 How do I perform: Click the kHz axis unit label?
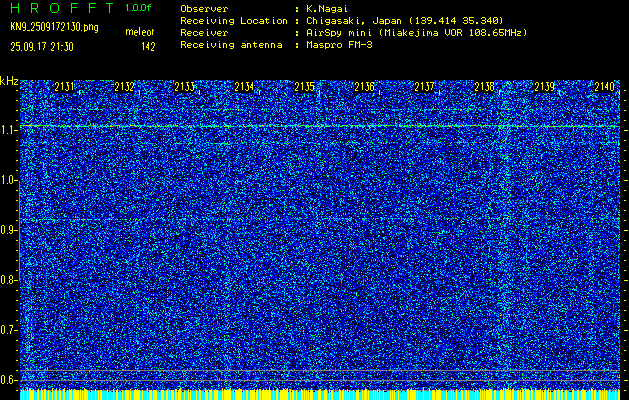click(9, 81)
